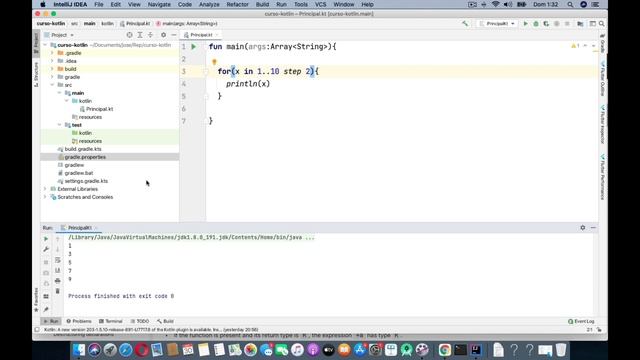Open Run panel settings gear

point(582,228)
